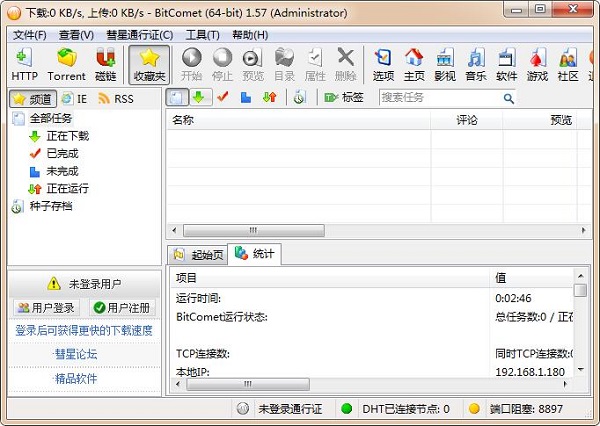Click the 磁链 magnet link icon
This screenshot has height=426, width=600.
coord(105,63)
